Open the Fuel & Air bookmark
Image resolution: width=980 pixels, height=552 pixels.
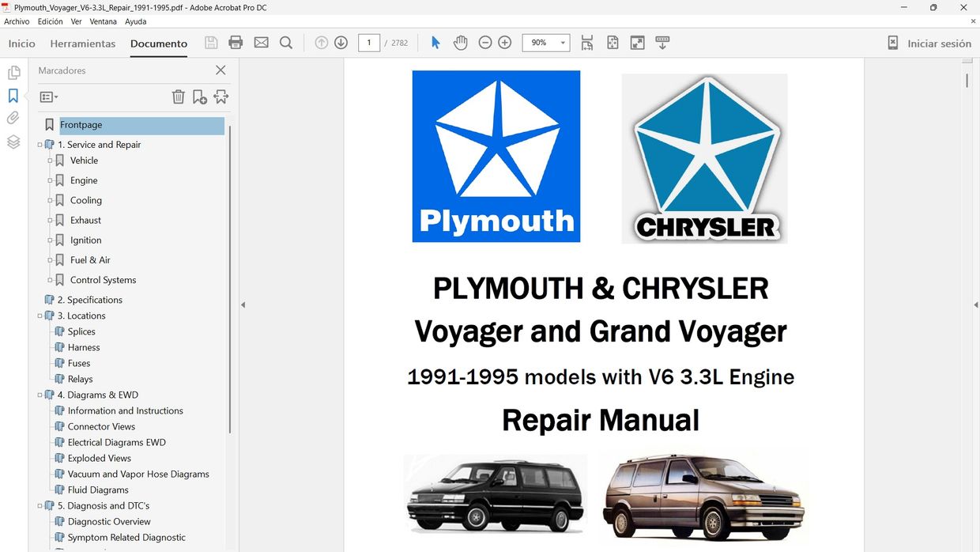pos(90,260)
